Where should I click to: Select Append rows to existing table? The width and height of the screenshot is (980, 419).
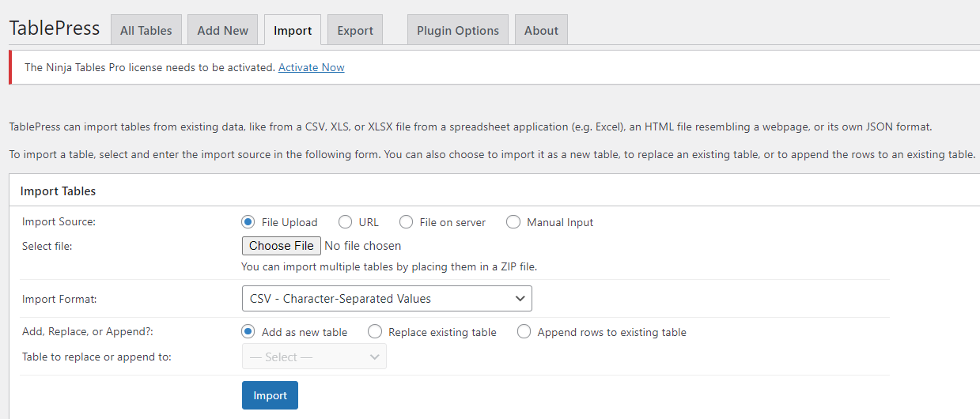pos(524,332)
